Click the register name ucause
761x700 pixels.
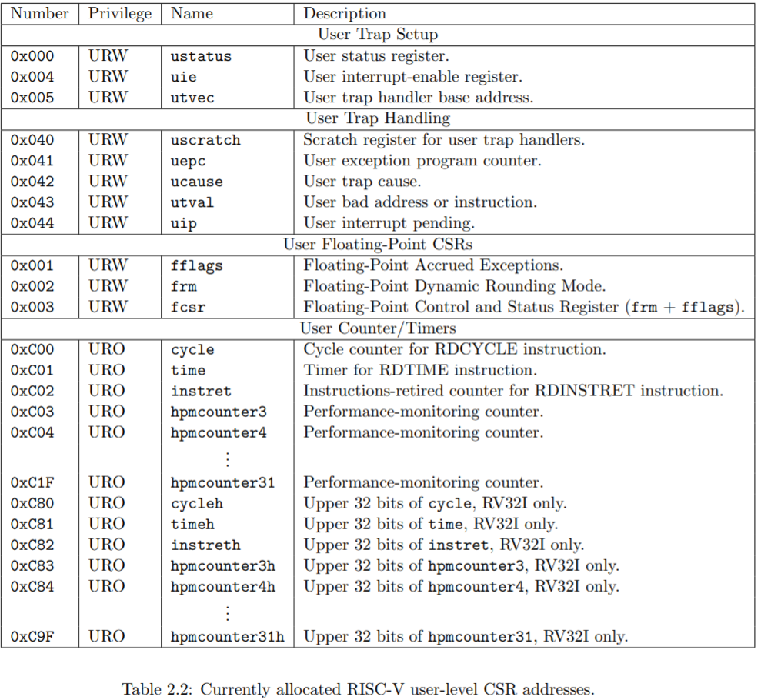196,182
